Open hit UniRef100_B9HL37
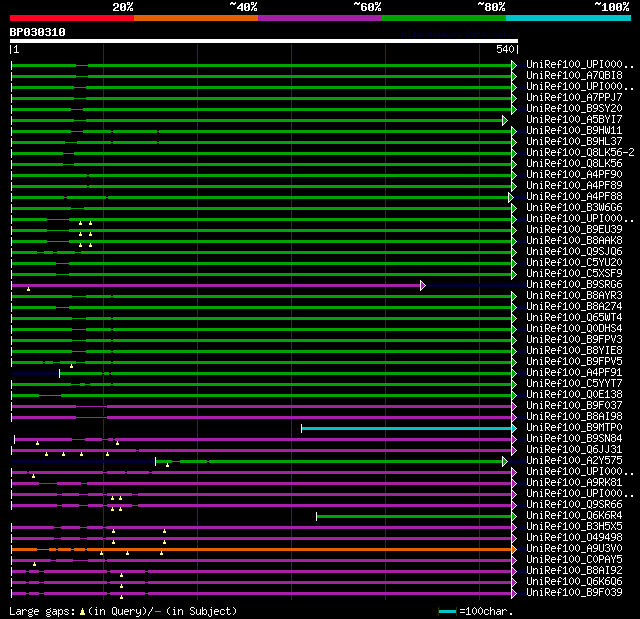Viewport: 640px width, 619px height. click(x=574, y=142)
